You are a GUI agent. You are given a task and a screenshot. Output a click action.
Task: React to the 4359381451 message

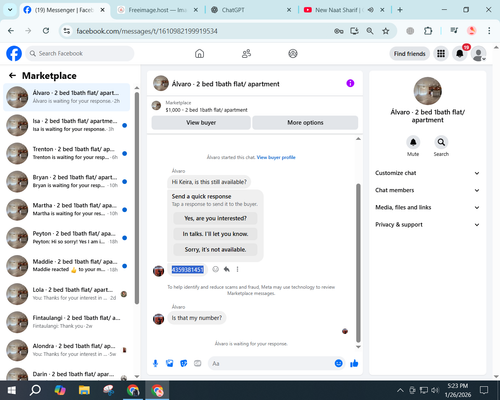(216, 269)
